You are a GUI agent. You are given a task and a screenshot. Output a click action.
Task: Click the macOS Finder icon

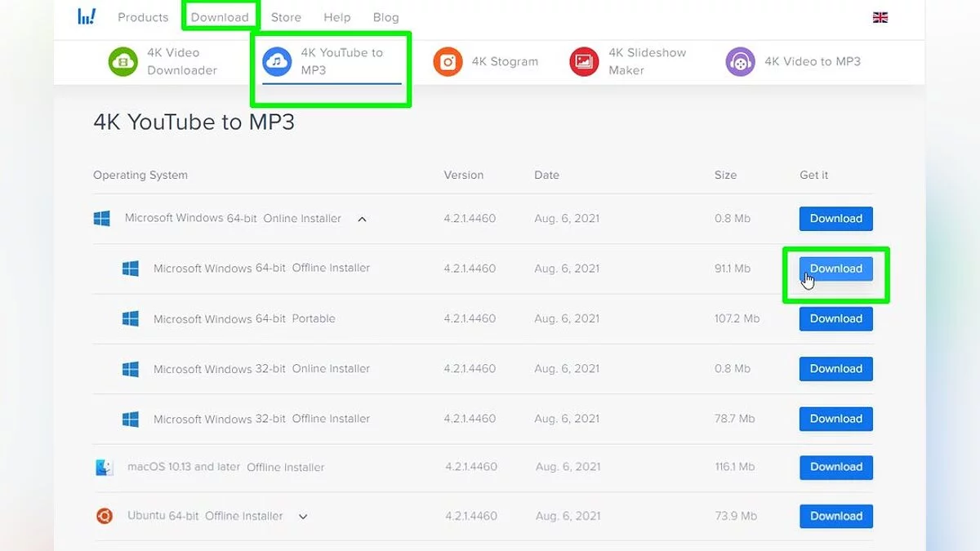[x=105, y=468]
